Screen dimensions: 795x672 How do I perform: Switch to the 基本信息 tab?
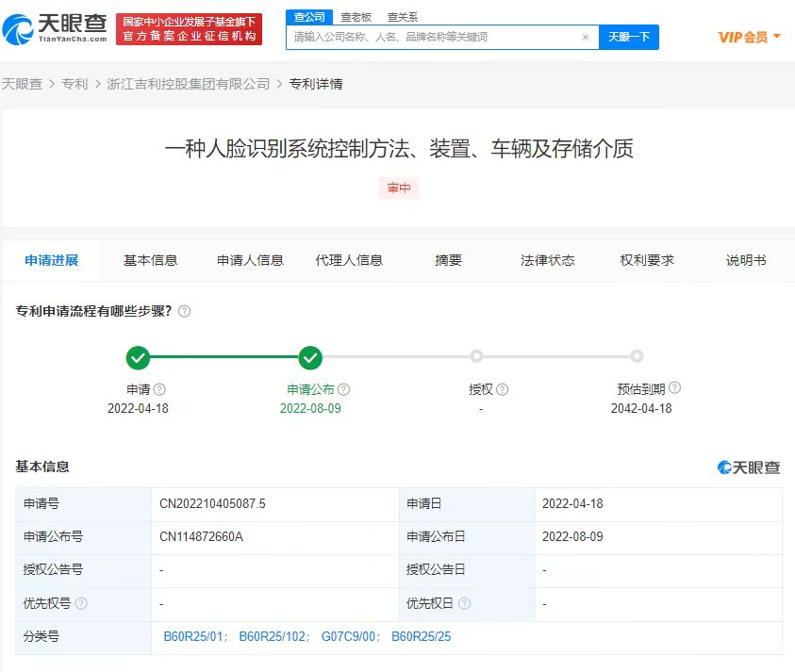[x=151, y=260]
